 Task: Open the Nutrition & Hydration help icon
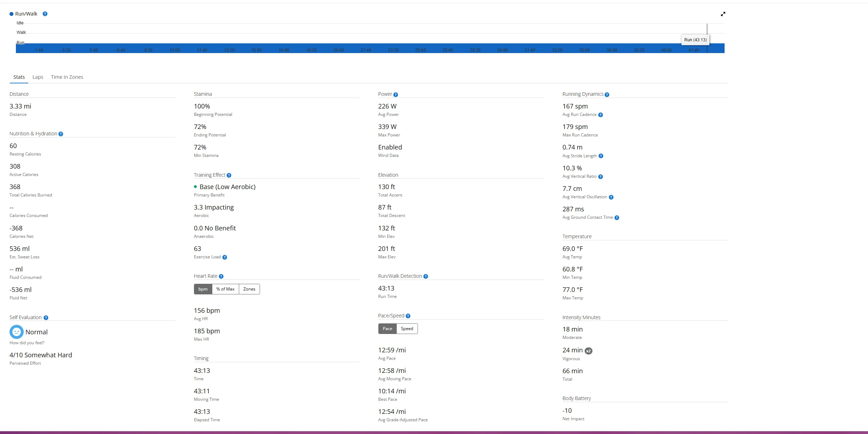(61, 134)
